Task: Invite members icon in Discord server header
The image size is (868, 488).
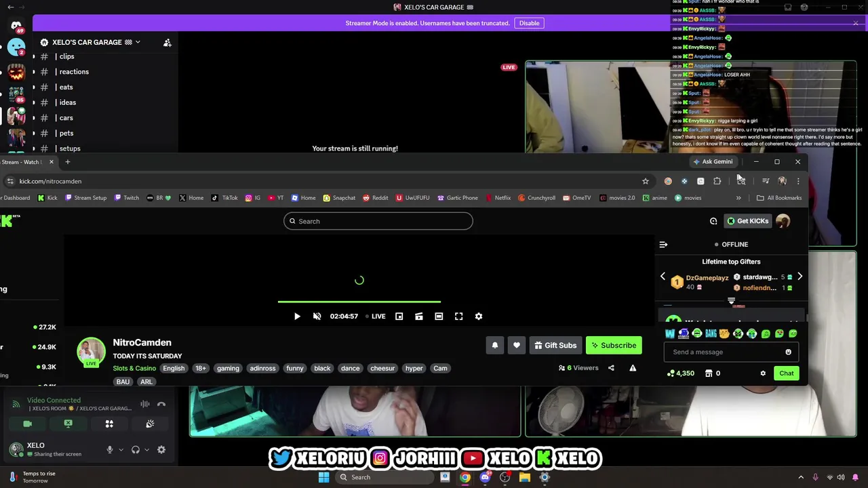Action: click(167, 43)
